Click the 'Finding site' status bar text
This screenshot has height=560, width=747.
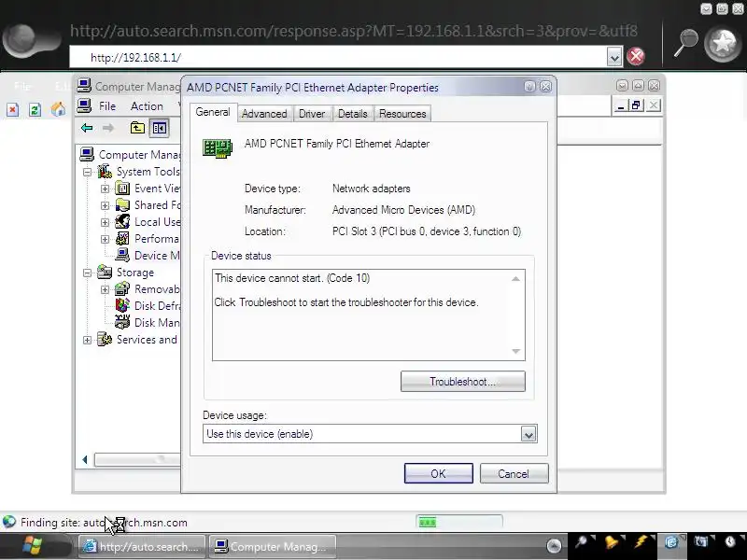(x=104, y=523)
